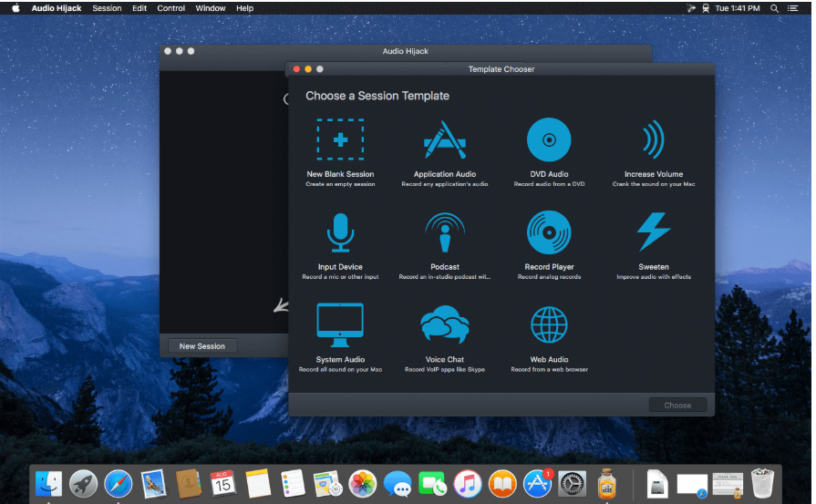This screenshot has width=816, height=504.
Task: Open iBooks in the Dock
Action: 502,484
